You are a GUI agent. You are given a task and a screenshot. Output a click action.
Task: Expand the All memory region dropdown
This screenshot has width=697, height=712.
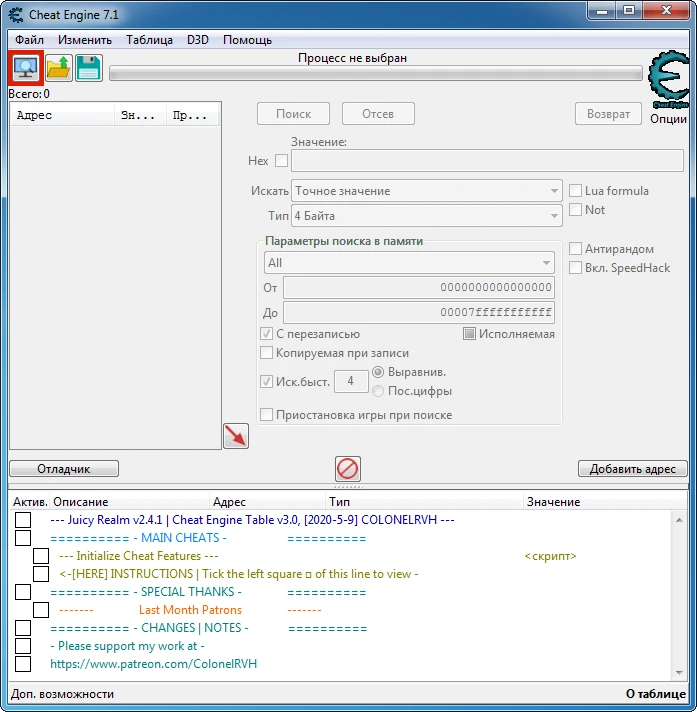pos(409,263)
